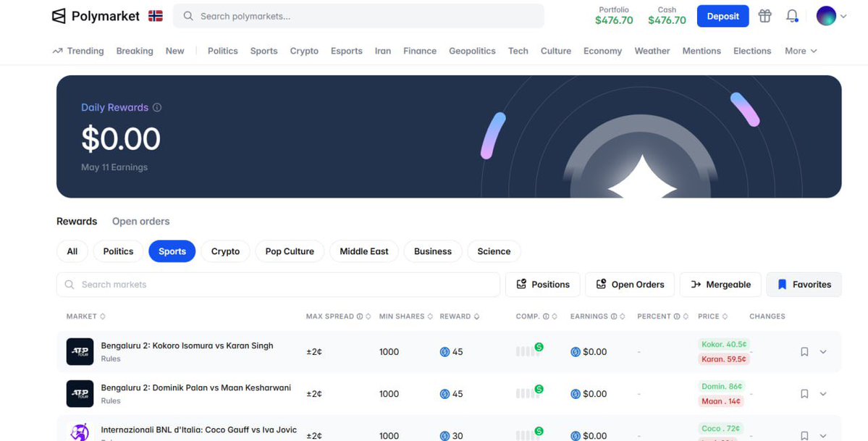Viewport: 868px width, 441px height.
Task: Switch to the Open orders tab
Action: (x=140, y=221)
